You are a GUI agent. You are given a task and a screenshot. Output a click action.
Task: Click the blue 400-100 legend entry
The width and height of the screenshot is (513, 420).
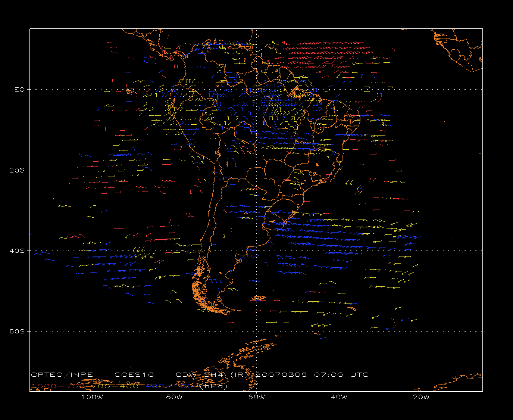point(169,386)
